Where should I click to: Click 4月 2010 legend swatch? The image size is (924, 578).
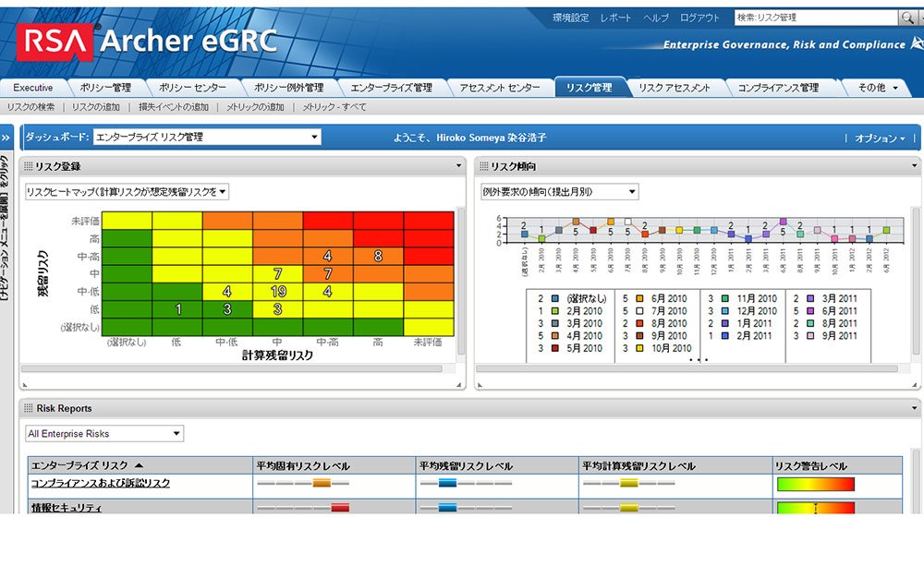pyautogui.click(x=555, y=335)
